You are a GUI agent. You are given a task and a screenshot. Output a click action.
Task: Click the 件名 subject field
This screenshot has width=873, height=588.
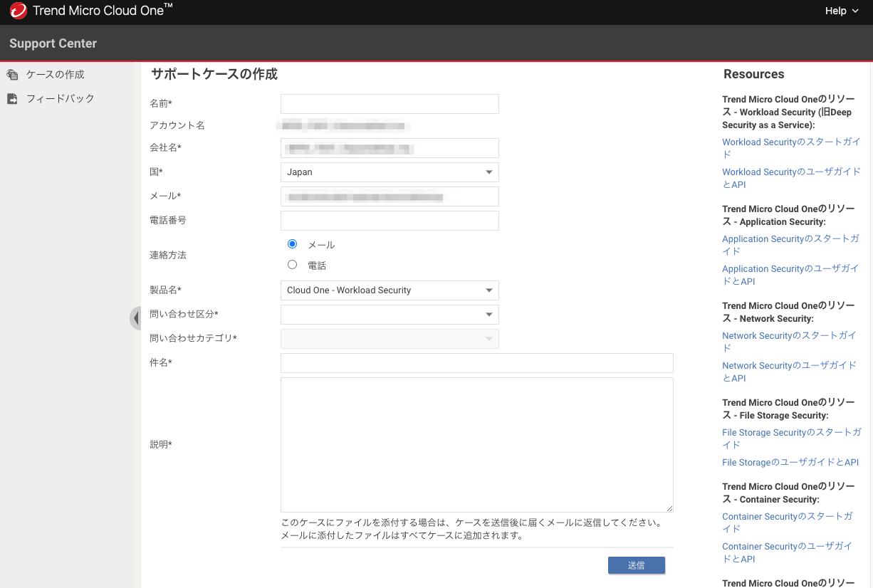(476, 363)
